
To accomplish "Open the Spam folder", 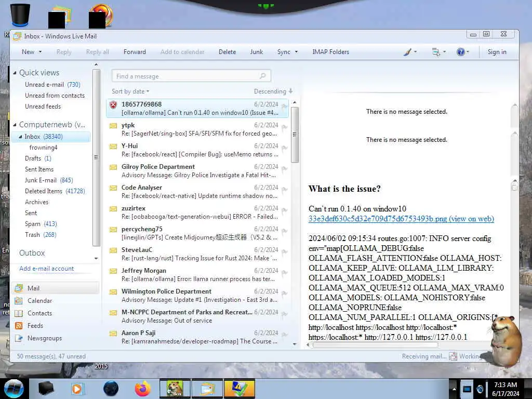I will click(41, 223).
